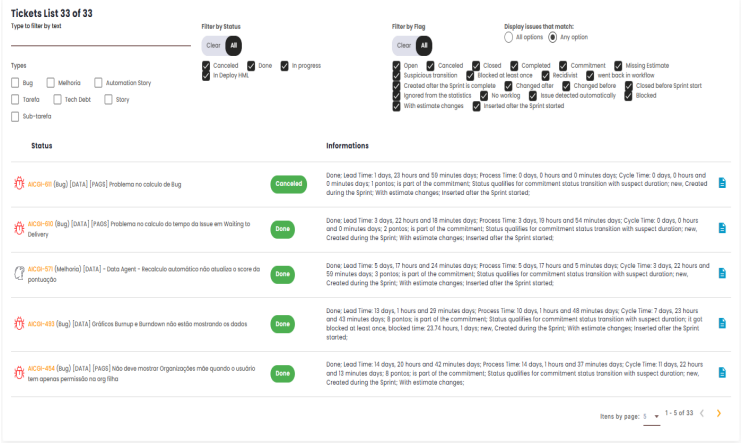743x445 pixels.
Task: Check the Bug type checkbox
Action: coord(15,83)
